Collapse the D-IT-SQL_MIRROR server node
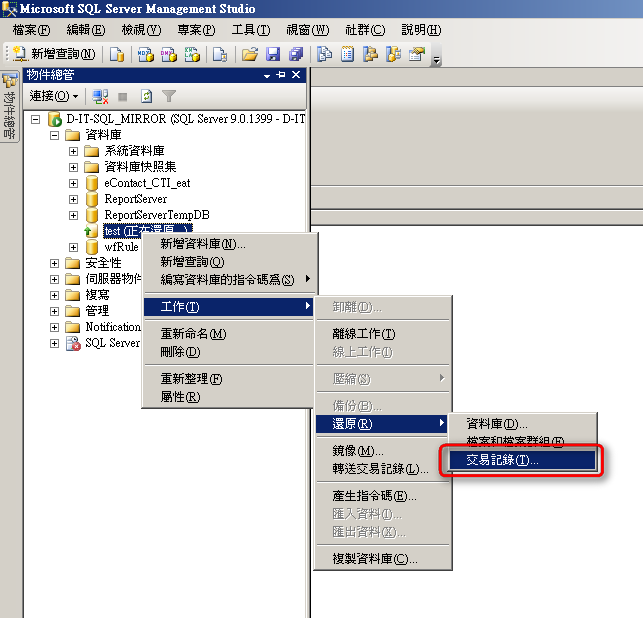Image resolution: width=643 pixels, height=618 pixels. click(36, 119)
